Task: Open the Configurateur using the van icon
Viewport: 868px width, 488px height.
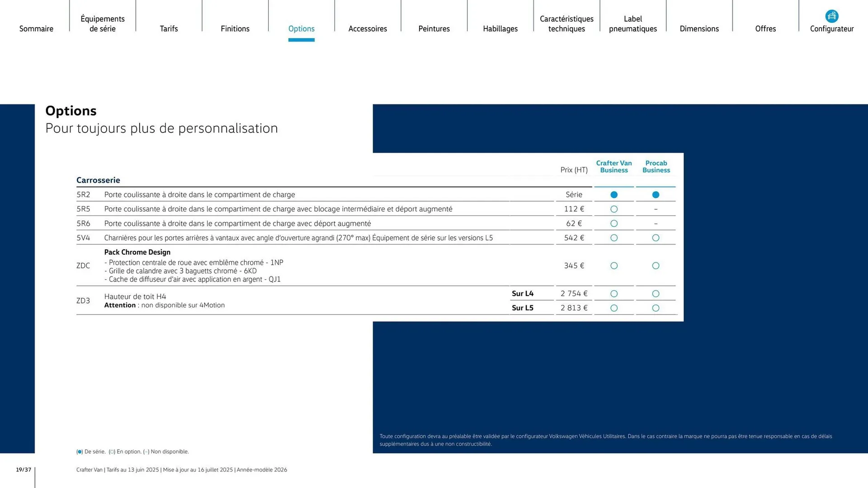Action: click(x=831, y=16)
